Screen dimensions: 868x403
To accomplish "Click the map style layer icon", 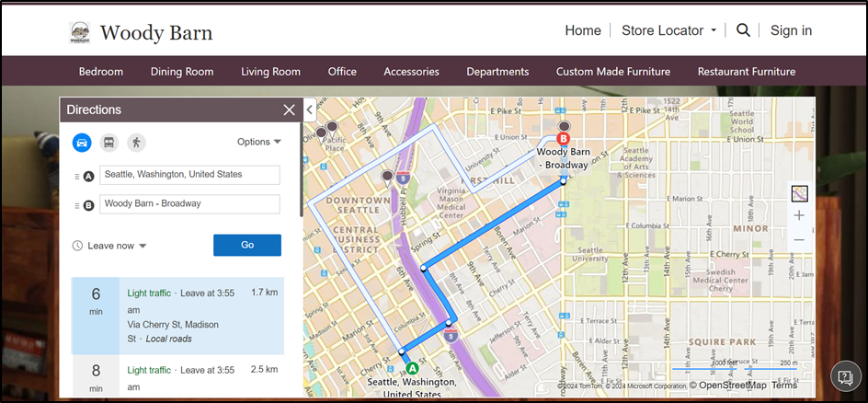I will pos(799,193).
